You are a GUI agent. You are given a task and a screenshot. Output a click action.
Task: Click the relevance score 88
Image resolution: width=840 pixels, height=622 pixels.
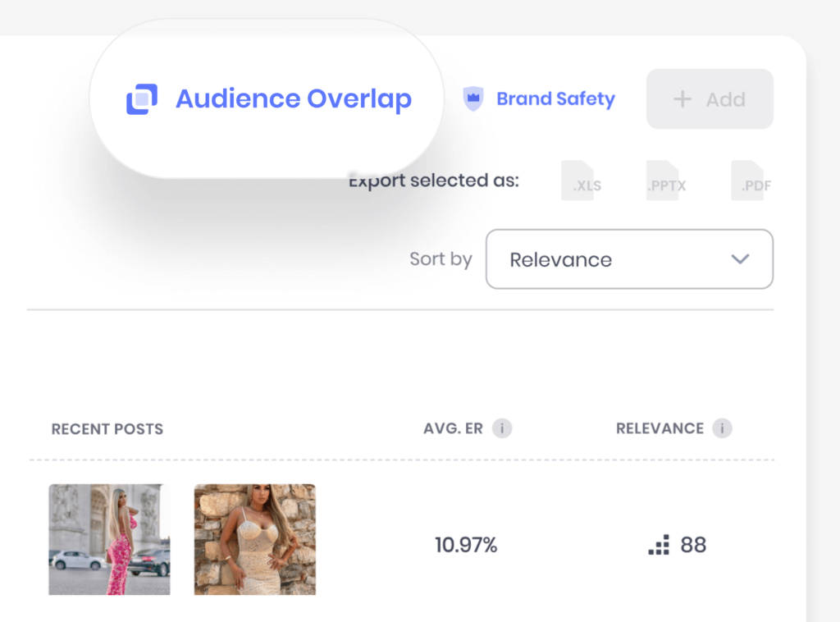click(x=693, y=546)
